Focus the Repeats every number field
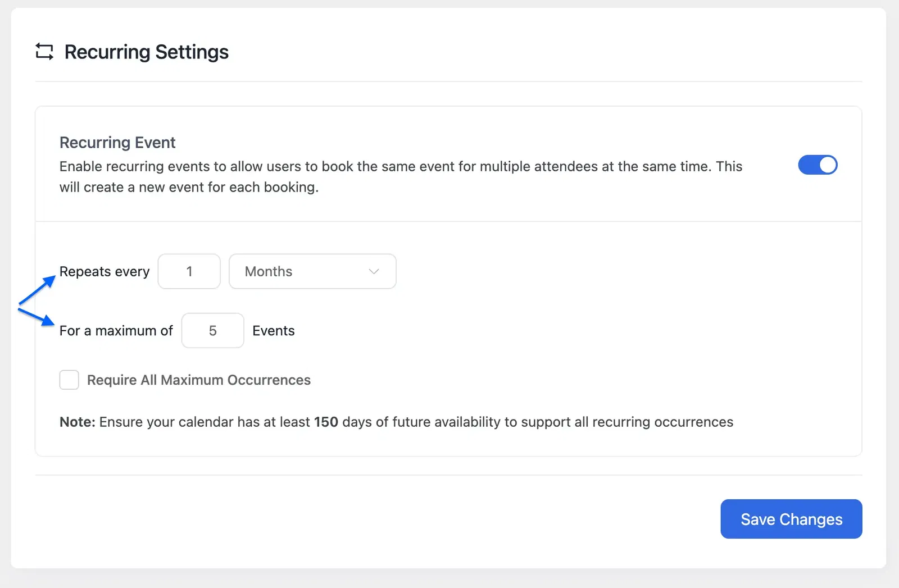 pyautogui.click(x=189, y=272)
